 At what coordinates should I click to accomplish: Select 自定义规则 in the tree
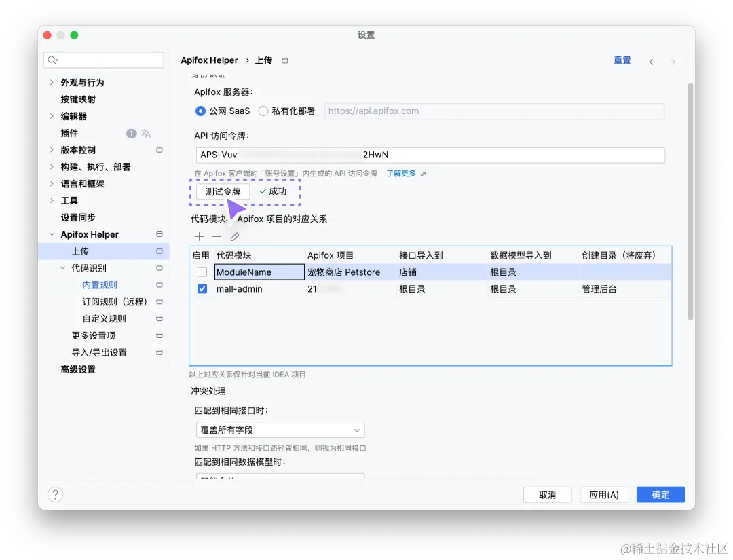105,318
